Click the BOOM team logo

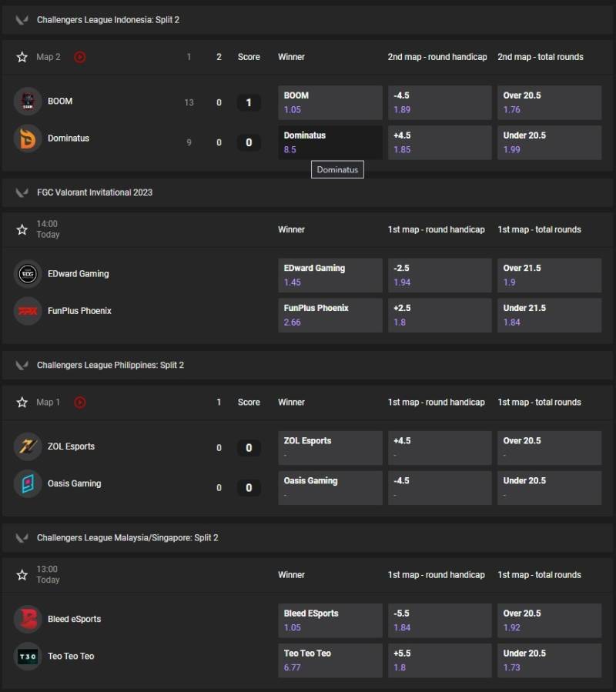coord(28,101)
